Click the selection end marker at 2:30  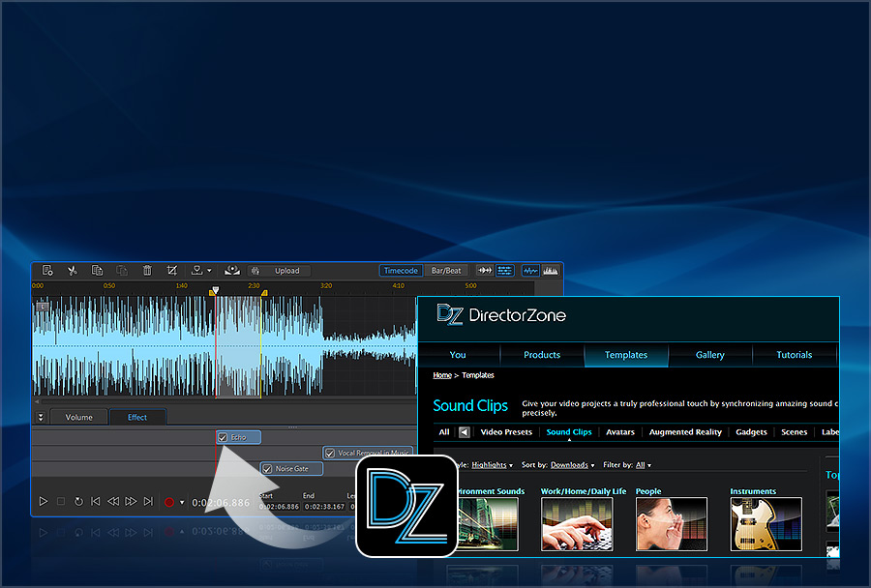(x=264, y=292)
